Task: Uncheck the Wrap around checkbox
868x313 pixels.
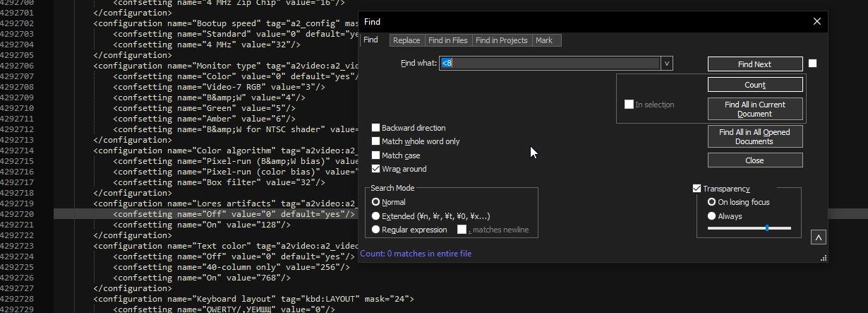Action: [376, 169]
